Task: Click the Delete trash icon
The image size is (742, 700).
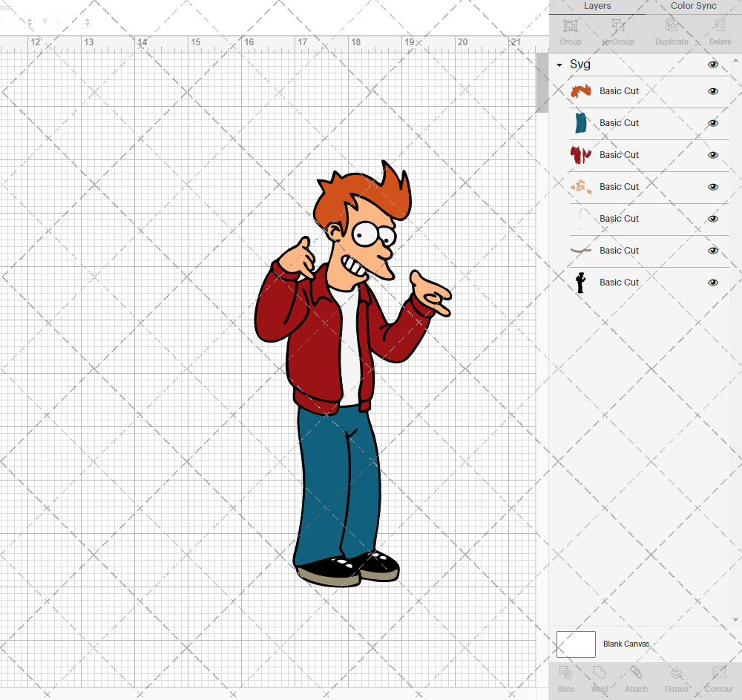Action: 720,25
